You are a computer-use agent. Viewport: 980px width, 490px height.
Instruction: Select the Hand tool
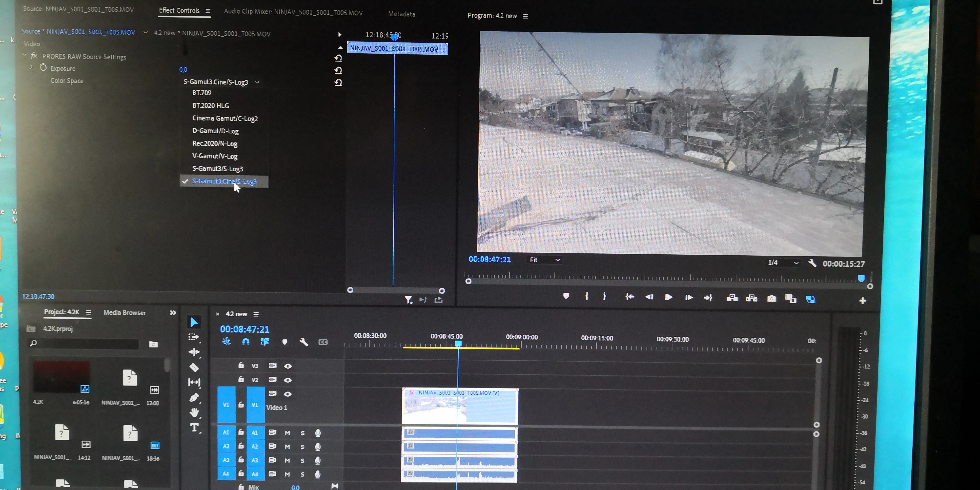click(194, 412)
